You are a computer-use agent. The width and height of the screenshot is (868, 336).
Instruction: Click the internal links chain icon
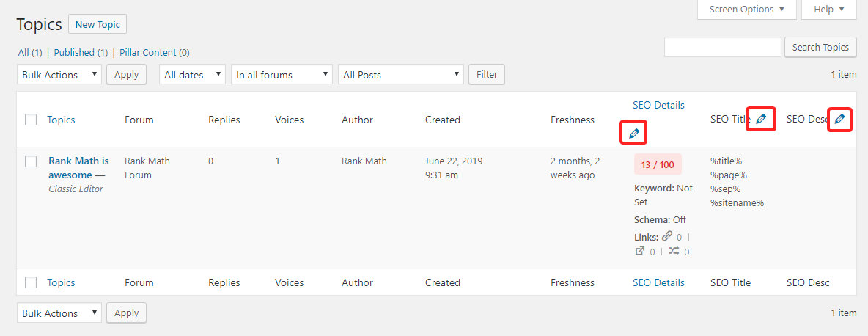click(666, 236)
